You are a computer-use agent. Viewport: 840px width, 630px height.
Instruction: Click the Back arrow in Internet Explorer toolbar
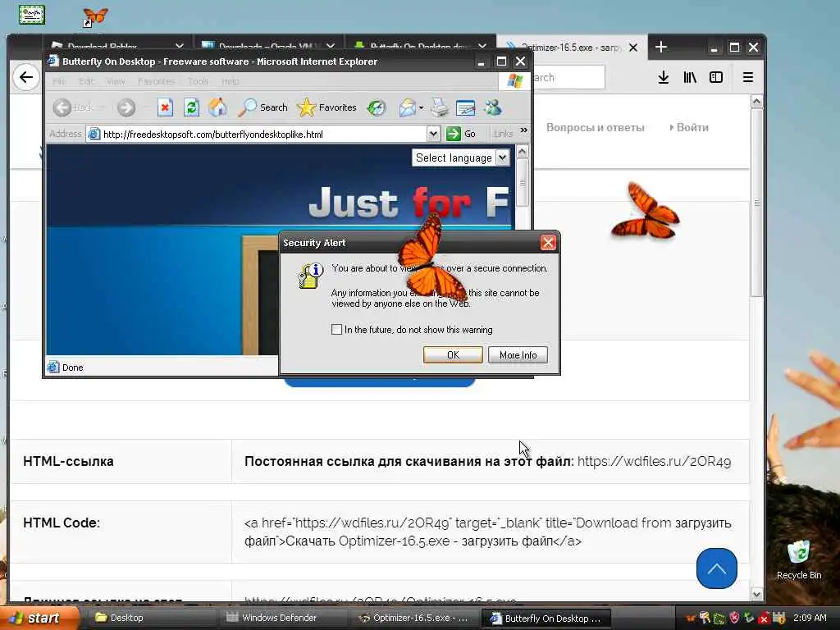click(62, 107)
